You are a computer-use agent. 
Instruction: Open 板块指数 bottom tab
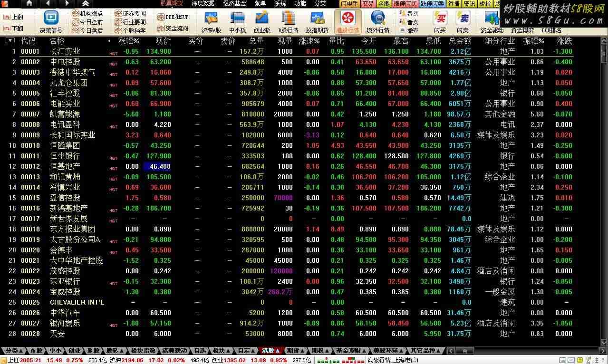(x=143, y=351)
